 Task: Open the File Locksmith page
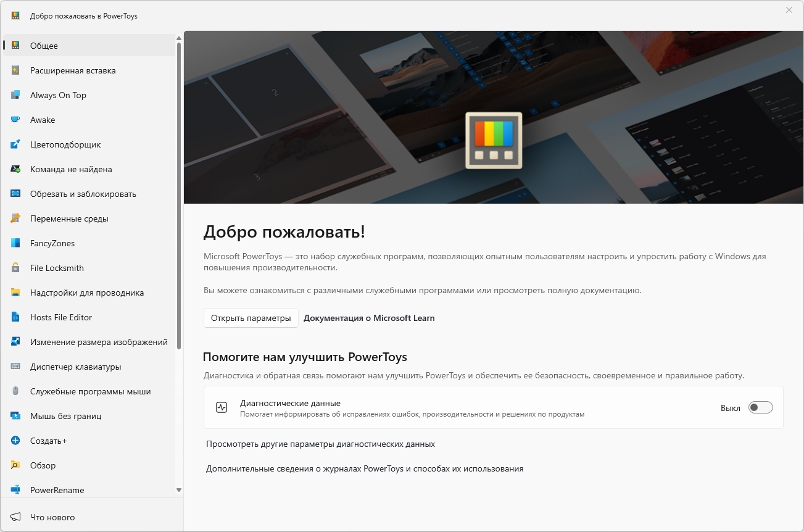(89, 268)
